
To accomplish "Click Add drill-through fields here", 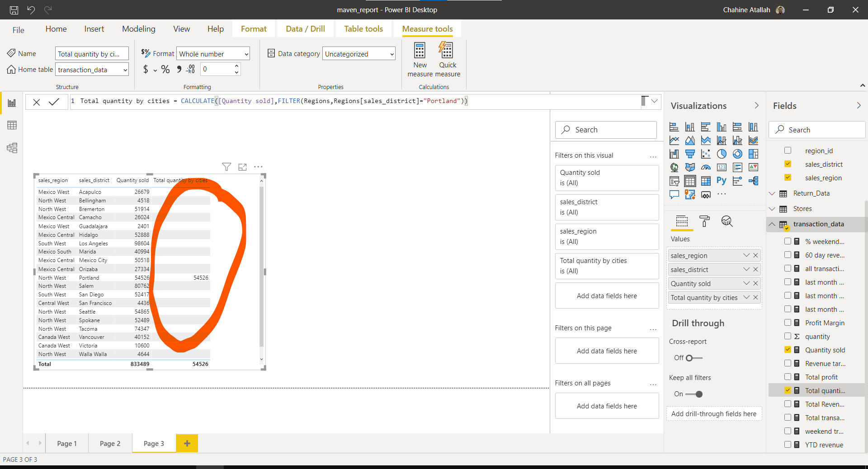I will (714, 413).
